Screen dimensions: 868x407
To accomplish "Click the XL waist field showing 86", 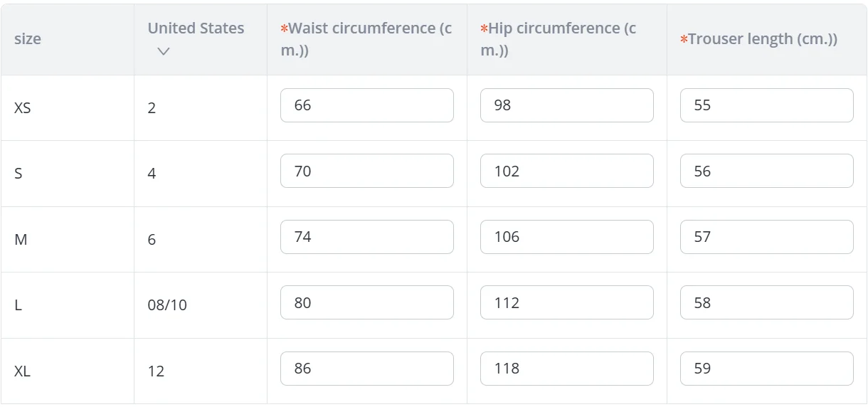I will coord(366,369).
